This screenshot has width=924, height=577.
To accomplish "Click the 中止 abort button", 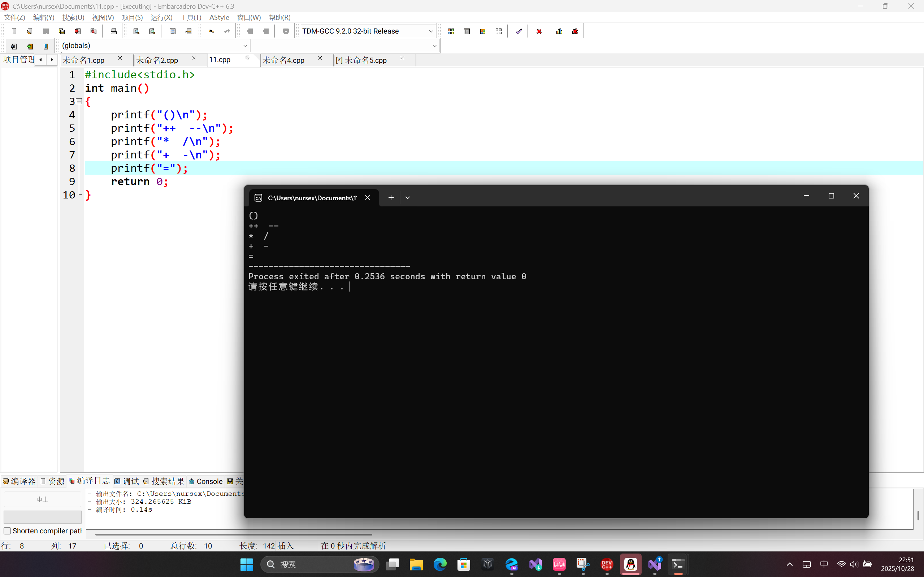I will click(42, 499).
